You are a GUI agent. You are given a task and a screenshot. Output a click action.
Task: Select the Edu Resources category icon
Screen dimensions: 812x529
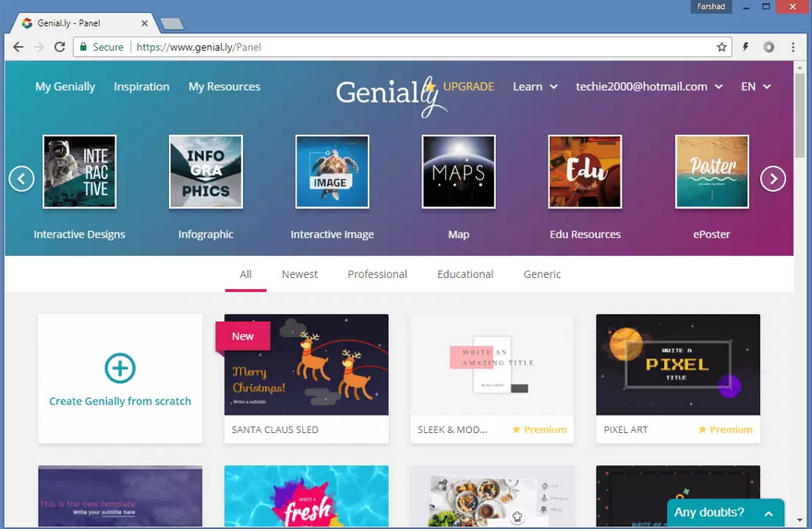click(585, 172)
